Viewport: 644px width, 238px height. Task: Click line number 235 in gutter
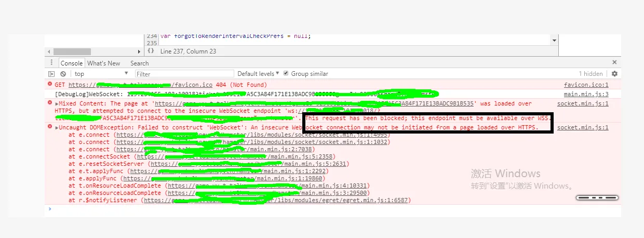click(x=152, y=43)
